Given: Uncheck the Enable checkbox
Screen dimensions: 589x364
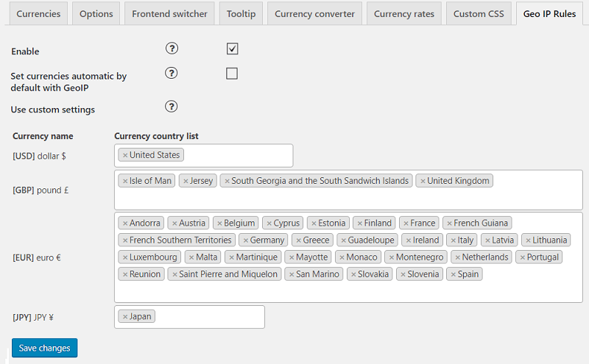Looking at the screenshot, I should click(232, 49).
